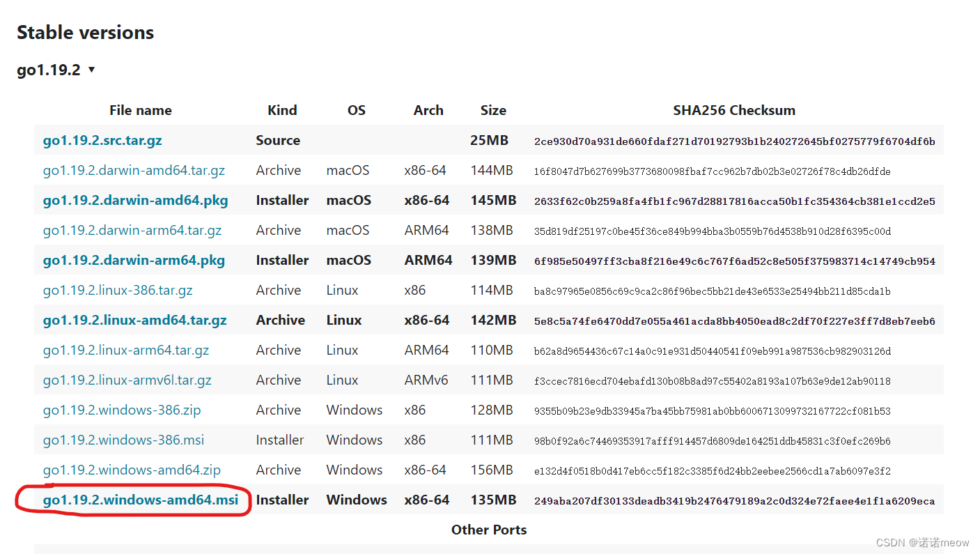Select checksum beginning with 2ce930d70a931
The image size is (980, 554).
[735, 141]
